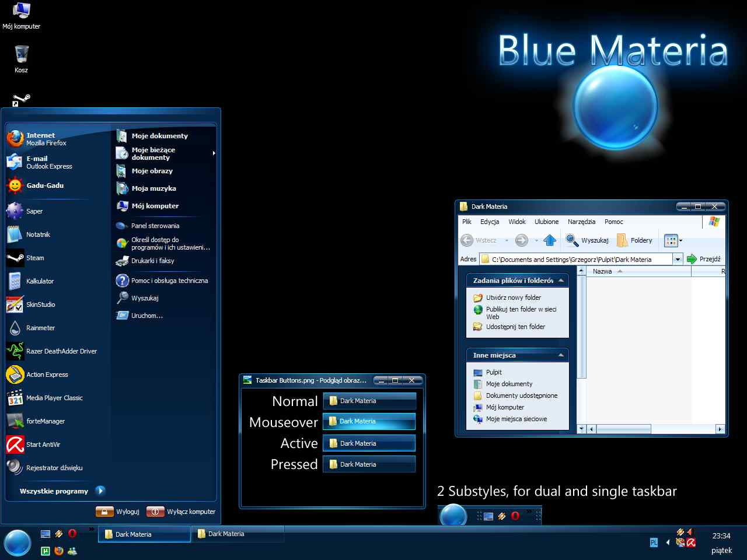This screenshot has height=560, width=747.
Task: Click the Opera icon in main taskbar quick launch
Action: (x=72, y=533)
